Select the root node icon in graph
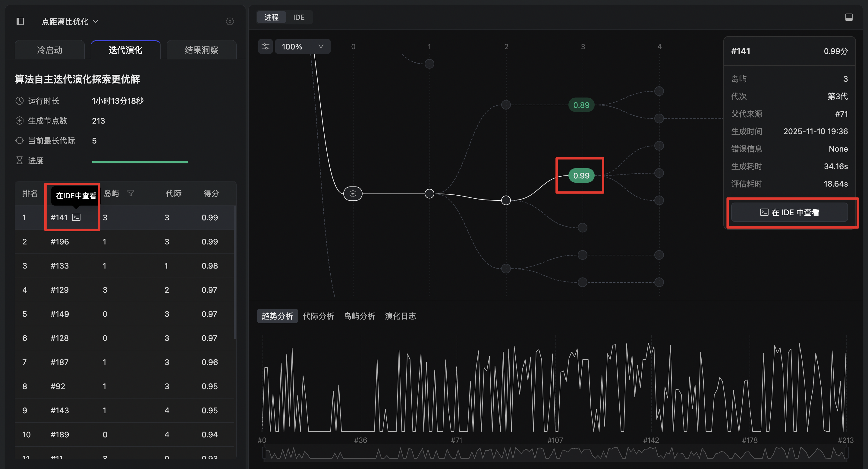The width and height of the screenshot is (868, 469). pos(353,194)
